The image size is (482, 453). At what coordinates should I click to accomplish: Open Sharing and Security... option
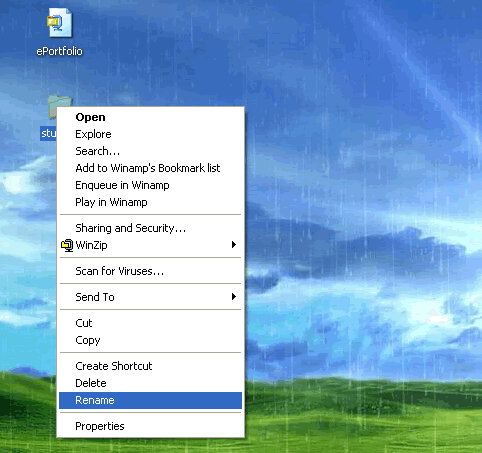[x=150, y=228]
